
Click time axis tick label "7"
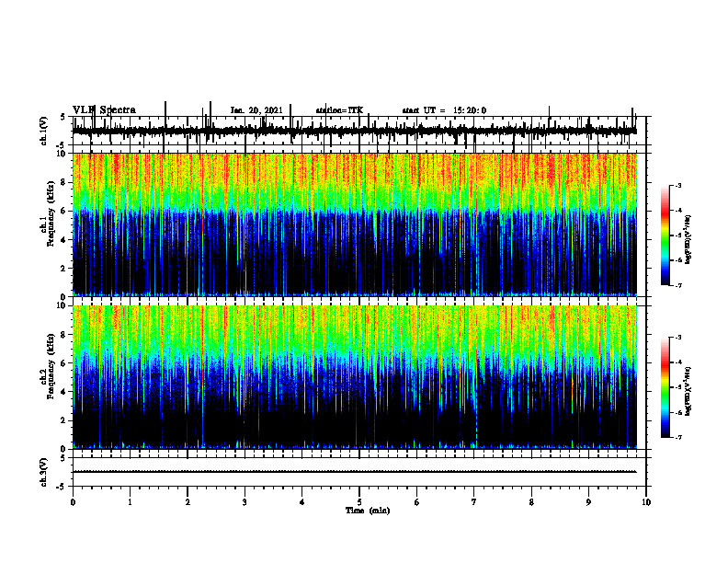474,502
